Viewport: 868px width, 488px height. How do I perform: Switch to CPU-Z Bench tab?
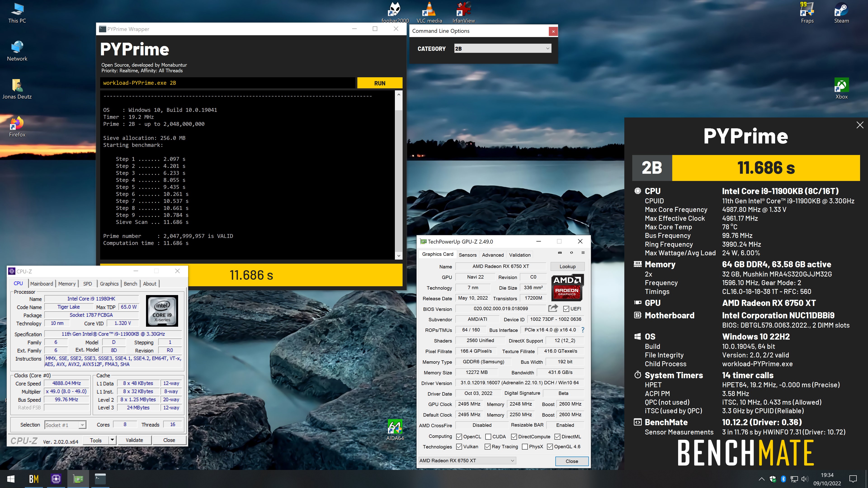130,284
